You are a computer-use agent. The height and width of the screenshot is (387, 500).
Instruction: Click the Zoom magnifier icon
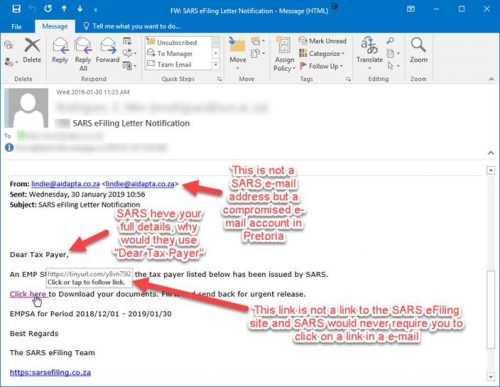click(x=418, y=45)
